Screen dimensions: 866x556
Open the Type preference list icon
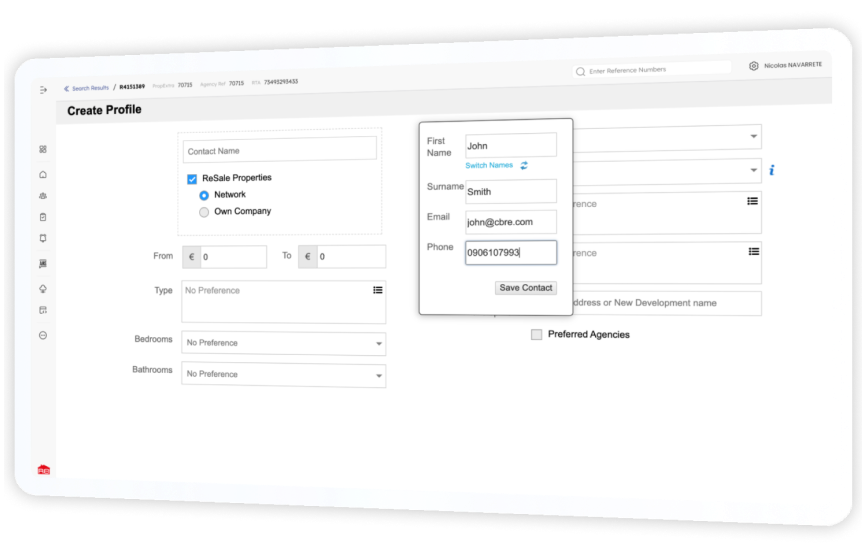(x=378, y=290)
